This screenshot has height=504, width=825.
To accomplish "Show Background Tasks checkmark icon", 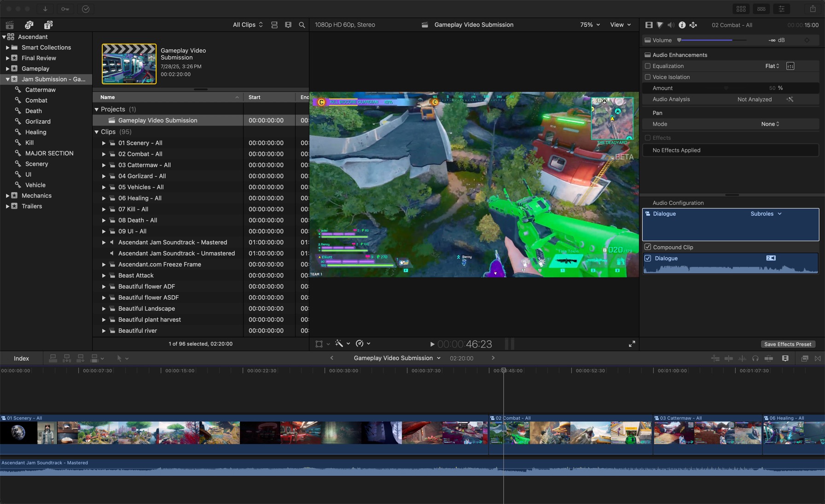I will (x=86, y=9).
